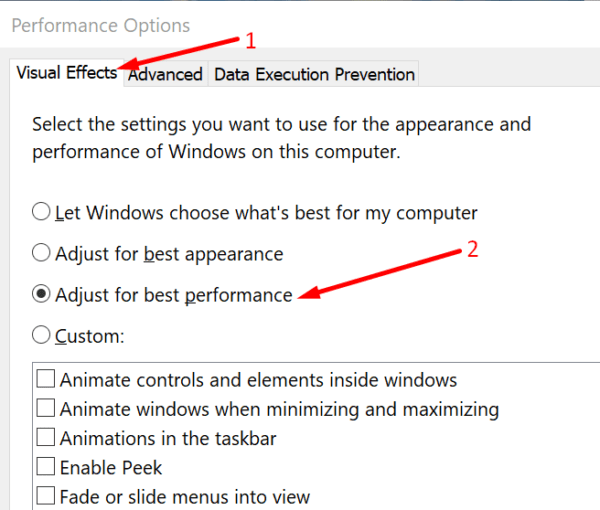The width and height of the screenshot is (600, 510).
Task: Choose 'Adjust for best appearance' radio button
Action: coord(41,253)
